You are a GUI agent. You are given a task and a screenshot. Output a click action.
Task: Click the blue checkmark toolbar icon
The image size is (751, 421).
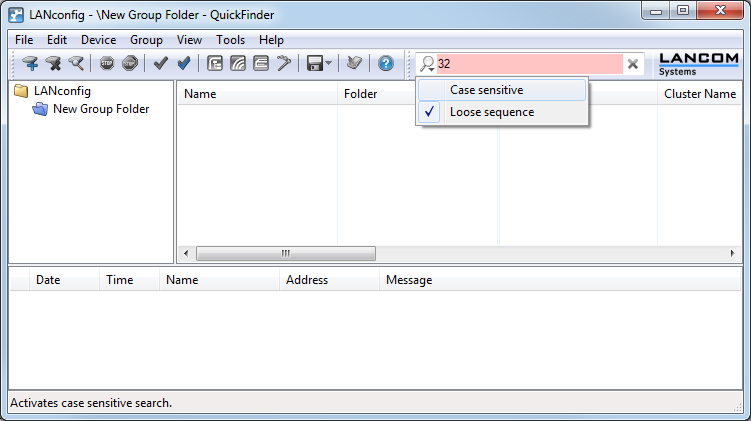pyautogui.click(x=184, y=64)
